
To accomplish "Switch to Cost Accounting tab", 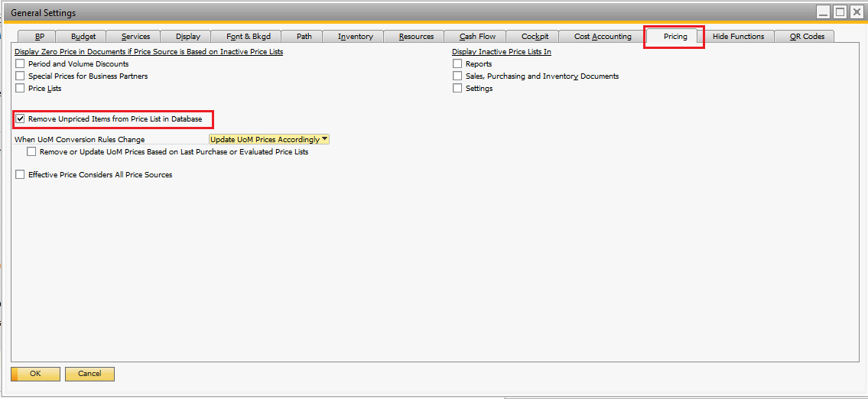I will click(602, 37).
